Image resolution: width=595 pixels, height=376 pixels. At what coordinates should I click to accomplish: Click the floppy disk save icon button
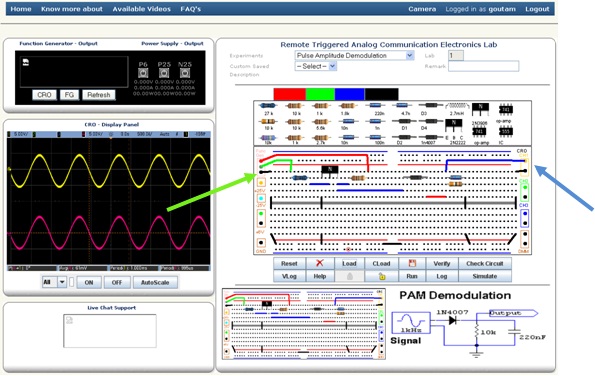(412, 263)
